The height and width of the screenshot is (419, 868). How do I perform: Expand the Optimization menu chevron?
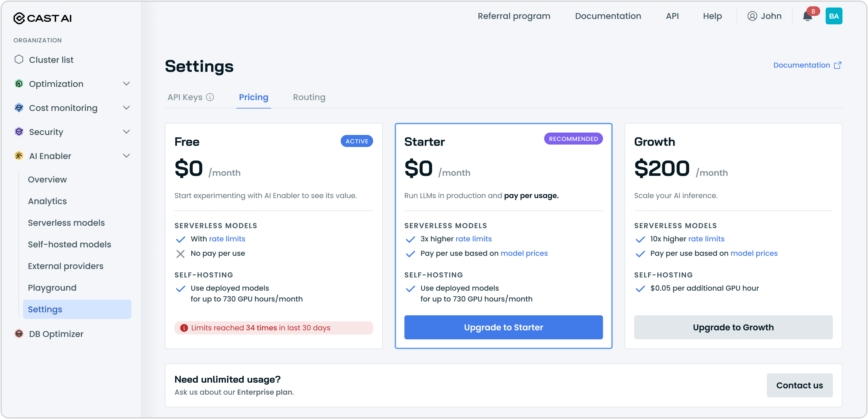(126, 84)
